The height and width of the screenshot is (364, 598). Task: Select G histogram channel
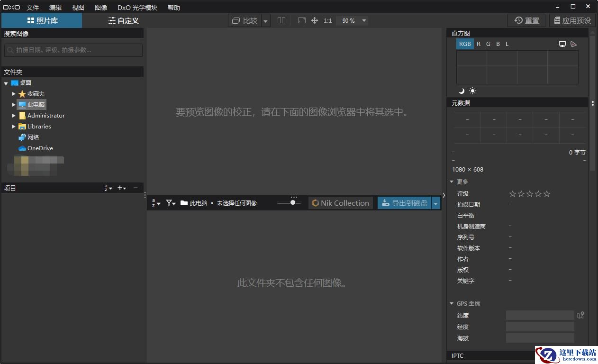click(x=488, y=44)
